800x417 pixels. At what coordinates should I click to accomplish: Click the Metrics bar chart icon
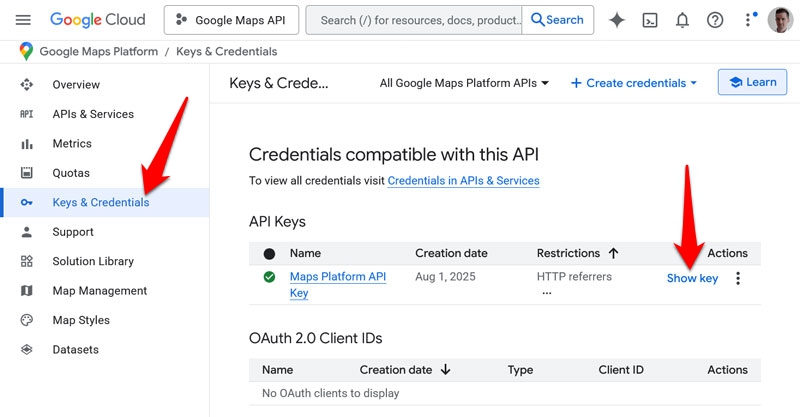point(27,144)
